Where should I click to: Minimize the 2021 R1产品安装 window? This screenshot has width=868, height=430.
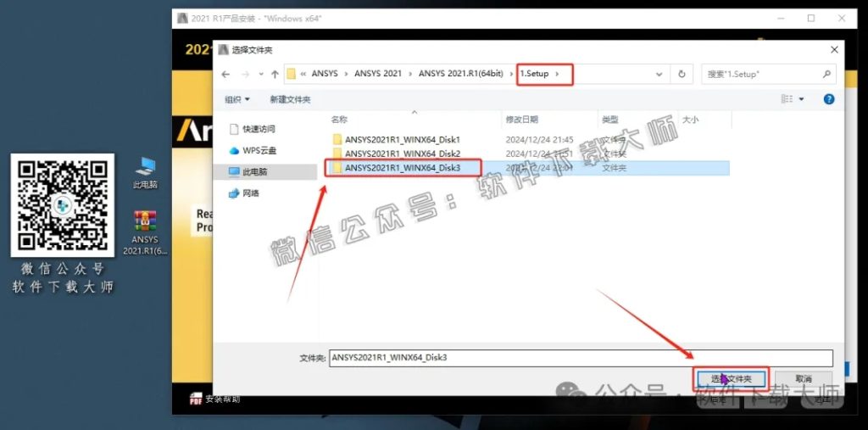[x=780, y=19]
